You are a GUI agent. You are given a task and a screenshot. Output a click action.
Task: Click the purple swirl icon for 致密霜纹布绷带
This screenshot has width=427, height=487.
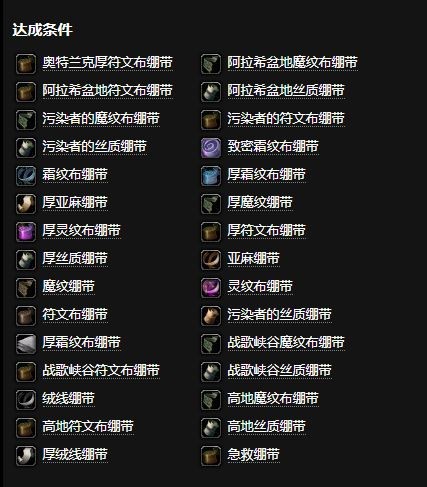pyautogui.click(x=211, y=148)
